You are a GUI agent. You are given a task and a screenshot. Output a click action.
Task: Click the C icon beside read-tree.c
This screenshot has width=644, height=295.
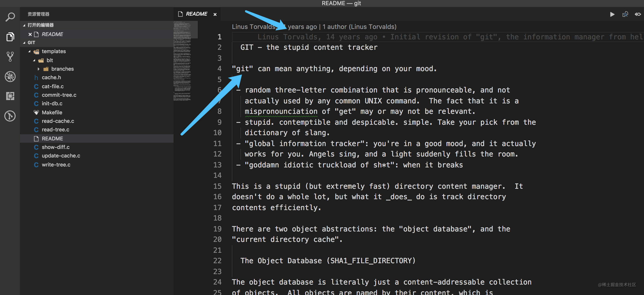[36, 130]
